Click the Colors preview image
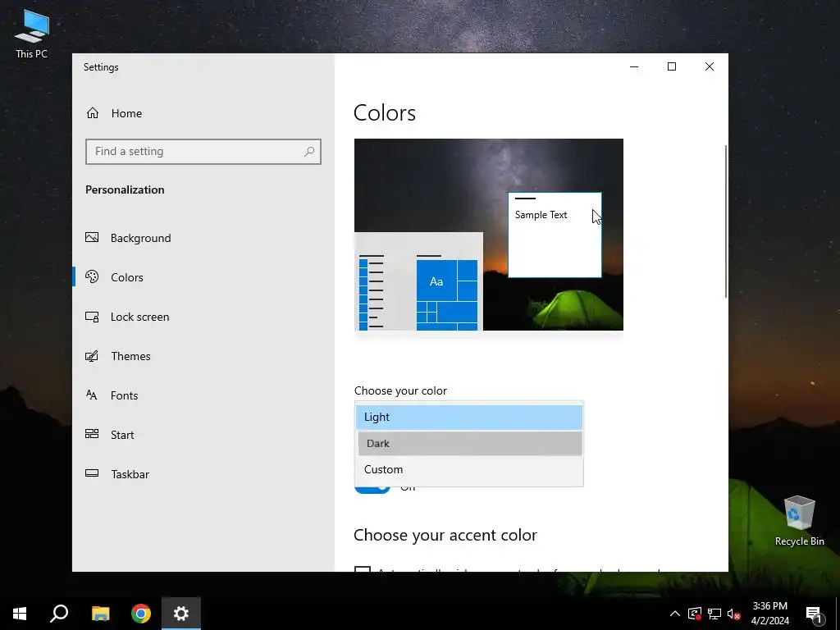The height and width of the screenshot is (630, 840). pyautogui.click(x=489, y=235)
